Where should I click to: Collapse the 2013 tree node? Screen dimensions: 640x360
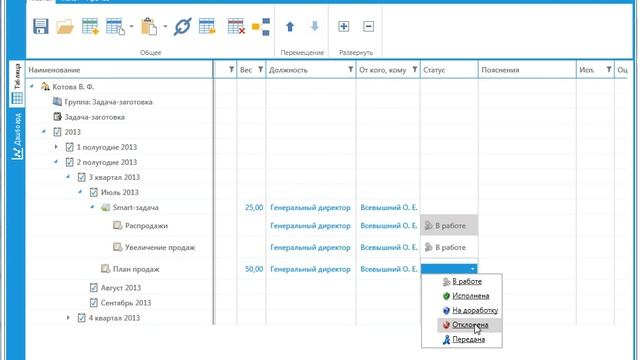(44, 131)
